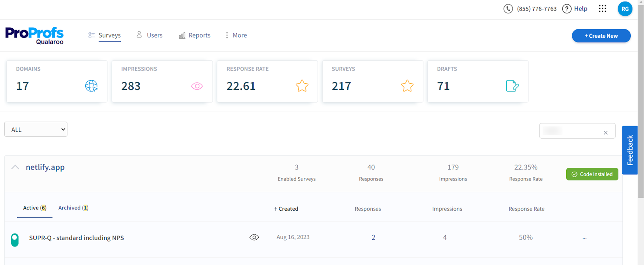Click the globe icon in Domains card
The image size is (644, 265).
(x=91, y=86)
